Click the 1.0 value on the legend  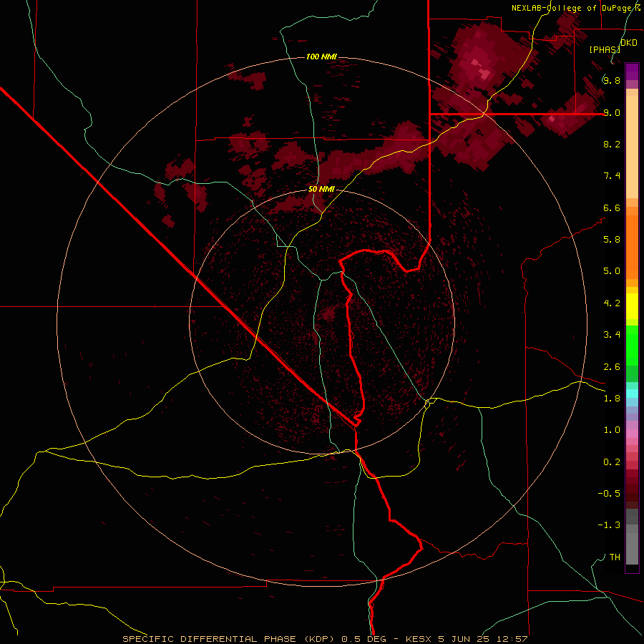point(612,430)
